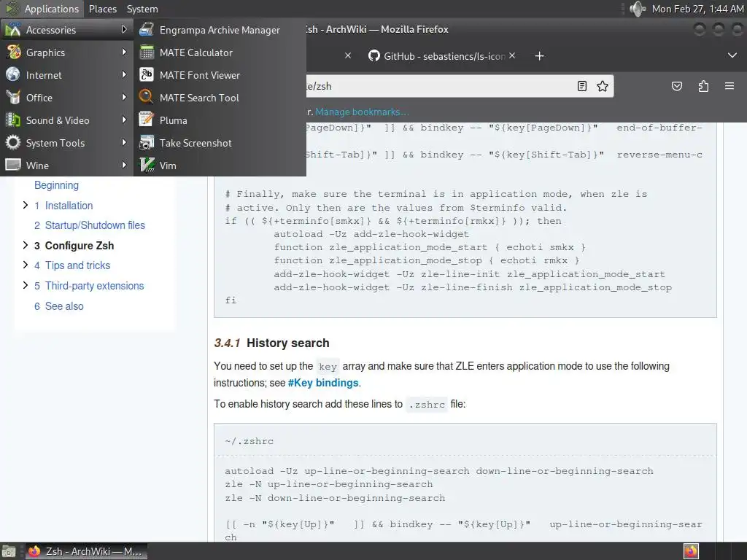Screen dimensions: 747x560
Task: Open the System menu
Action: [x=142, y=9]
